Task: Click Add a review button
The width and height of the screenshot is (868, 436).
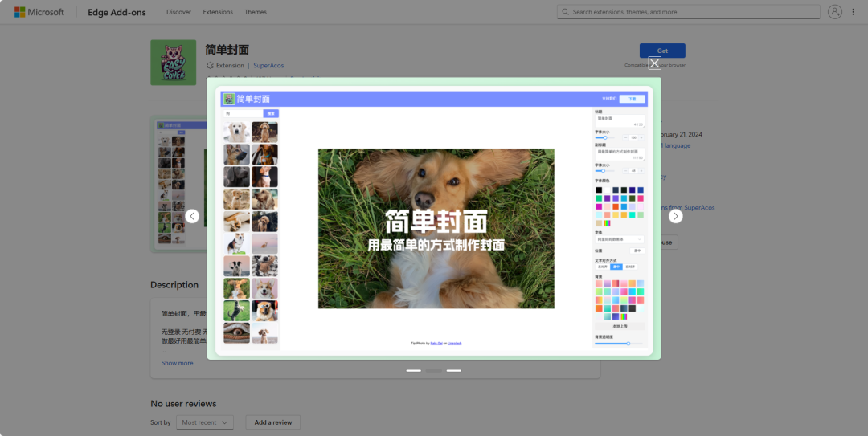Action: point(273,422)
